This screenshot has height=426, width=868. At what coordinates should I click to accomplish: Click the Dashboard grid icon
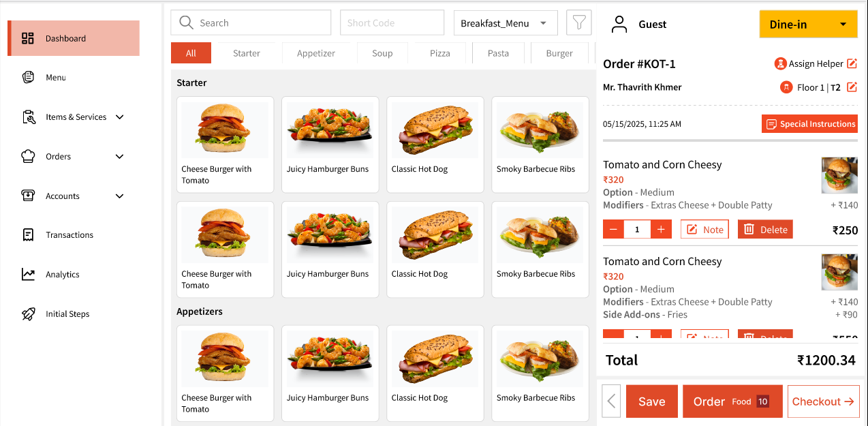point(28,38)
